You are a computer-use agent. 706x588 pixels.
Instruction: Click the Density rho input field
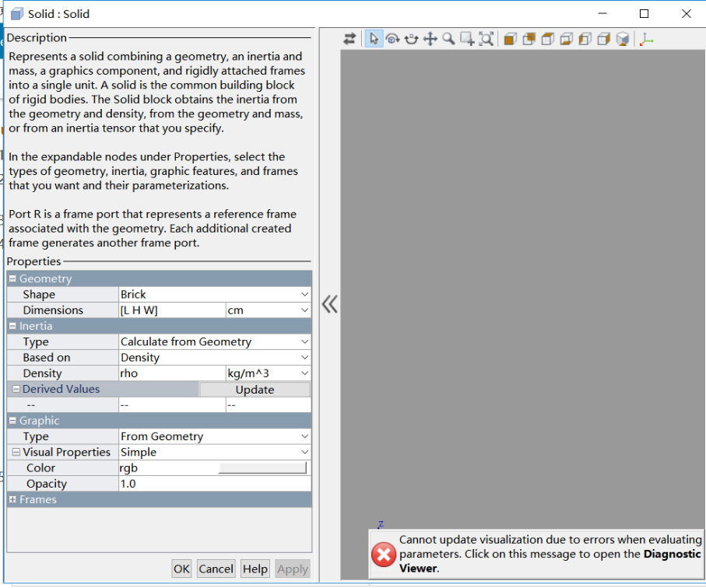click(172, 373)
